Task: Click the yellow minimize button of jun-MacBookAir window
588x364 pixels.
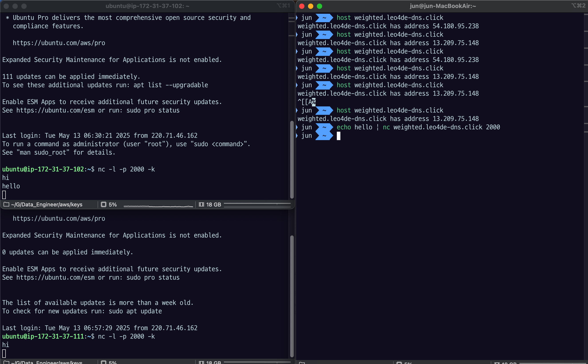Action: pos(310,6)
